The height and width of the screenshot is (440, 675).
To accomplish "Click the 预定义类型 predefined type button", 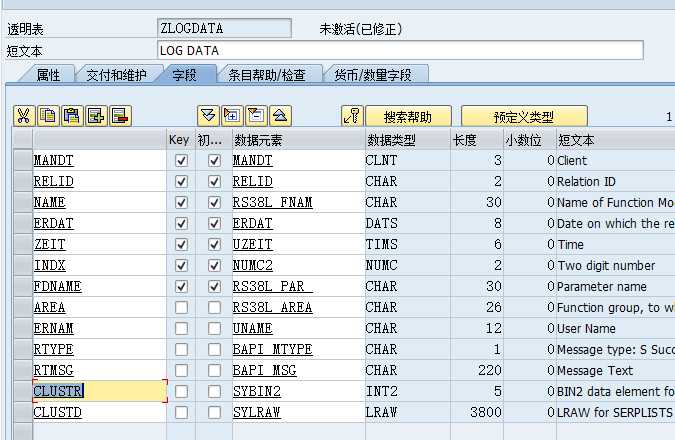I will pyautogui.click(x=524, y=116).
